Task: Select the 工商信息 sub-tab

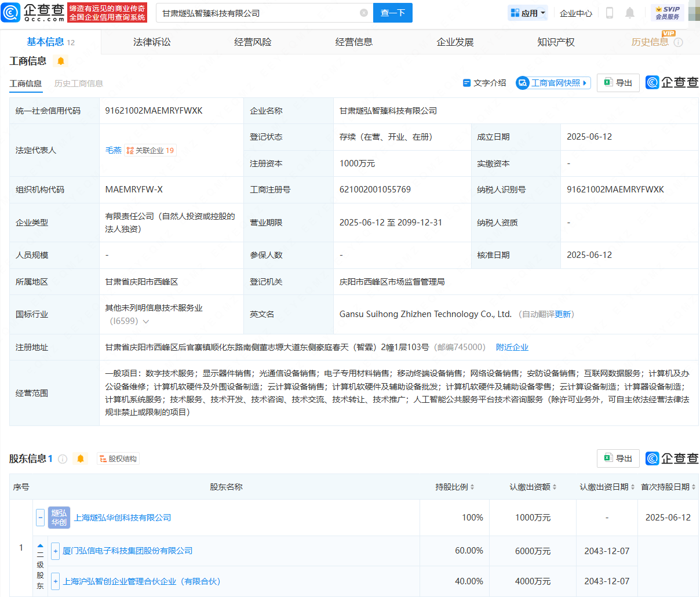Action: click(25, 83)
